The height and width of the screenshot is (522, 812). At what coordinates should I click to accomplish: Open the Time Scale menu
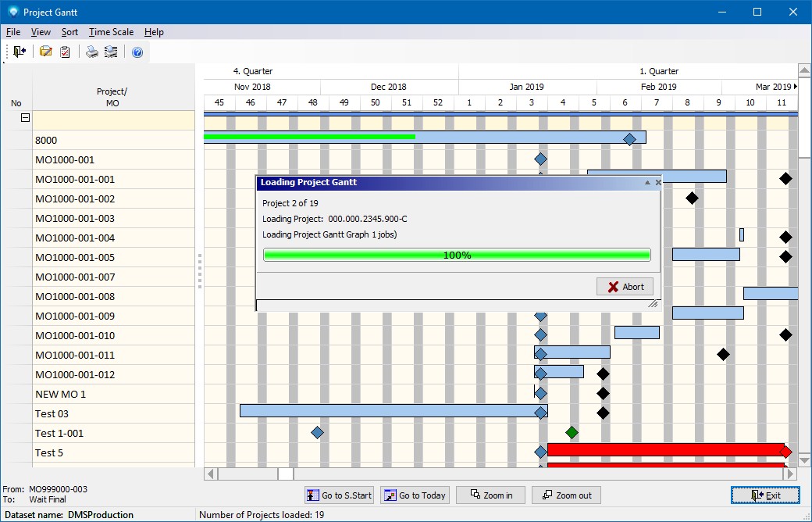coord(111,32)
